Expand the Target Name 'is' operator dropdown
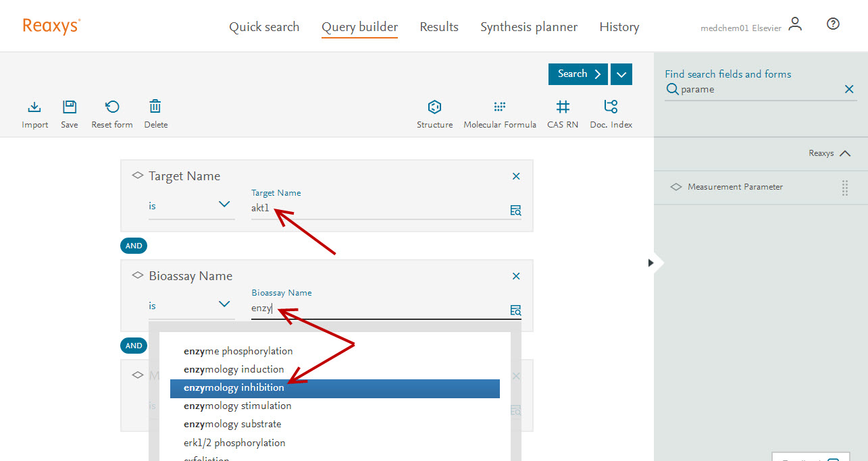The width and height of the screenshot is (868, 461). pos(224,205)
